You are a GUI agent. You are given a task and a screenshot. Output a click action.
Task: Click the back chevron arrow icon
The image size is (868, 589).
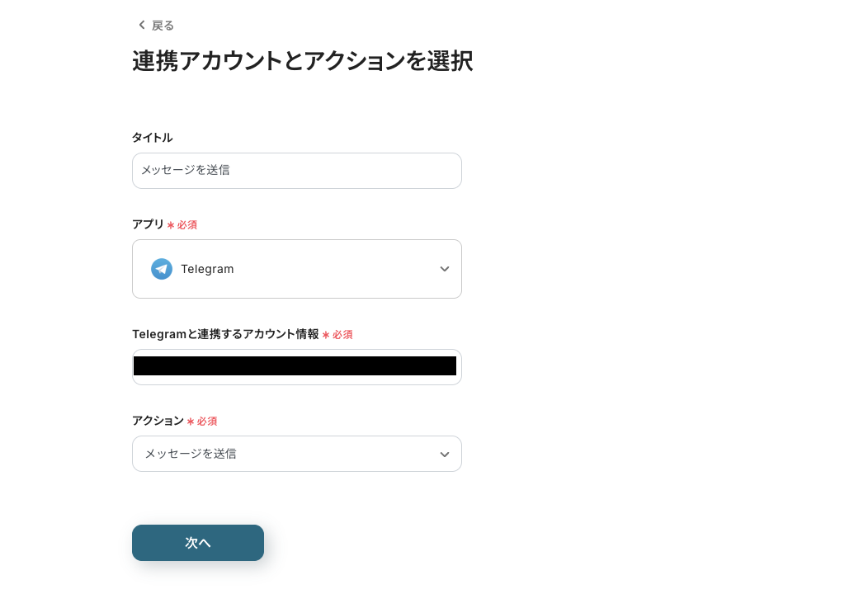142,25
